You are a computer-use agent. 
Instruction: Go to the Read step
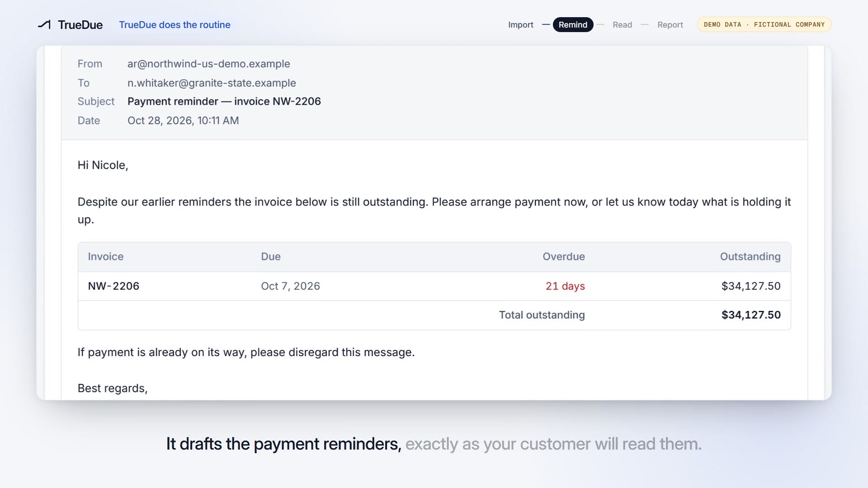click(622, 25)
